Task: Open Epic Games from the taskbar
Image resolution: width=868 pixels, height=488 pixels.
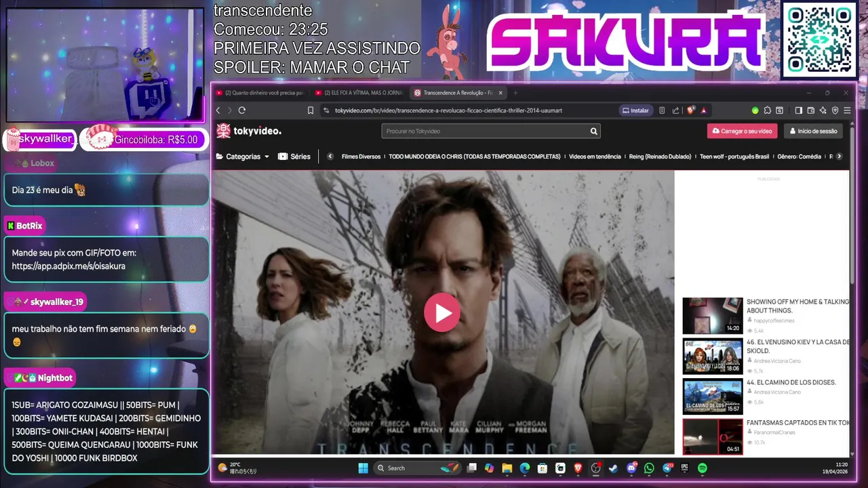Action: coord(684,468)
